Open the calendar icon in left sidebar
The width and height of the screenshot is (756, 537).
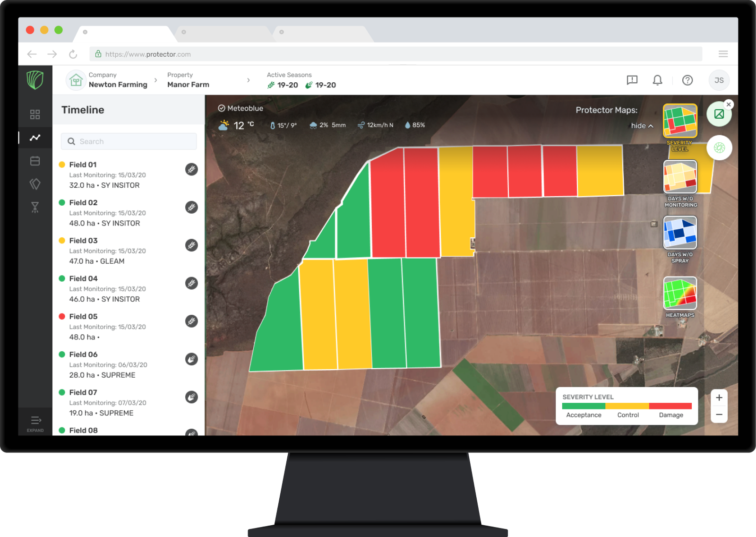[x=35, y=161]
